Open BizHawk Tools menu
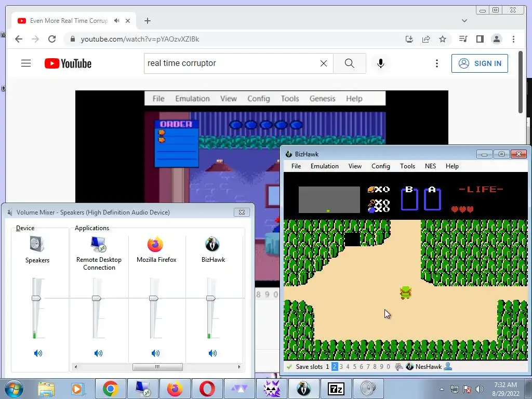The width and height of the screenshot is (532, 399). click(x=407, y=166)
